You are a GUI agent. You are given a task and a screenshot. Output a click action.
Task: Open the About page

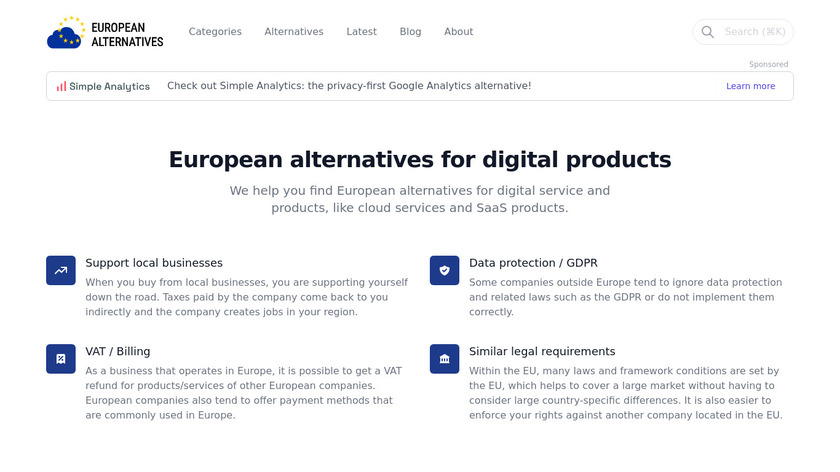pyautogui.click(x=458, y=32)
